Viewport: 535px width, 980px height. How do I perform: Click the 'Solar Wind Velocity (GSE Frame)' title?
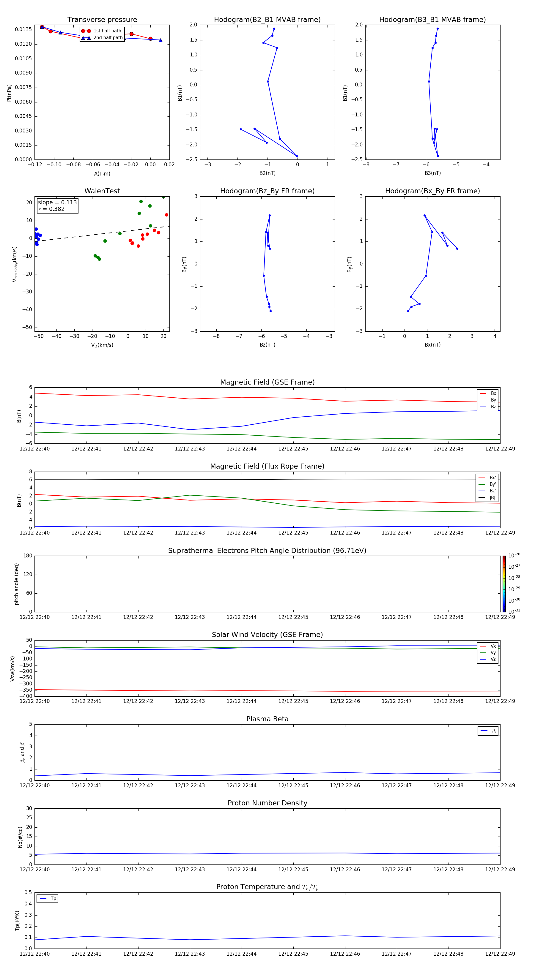pos(267,635)
